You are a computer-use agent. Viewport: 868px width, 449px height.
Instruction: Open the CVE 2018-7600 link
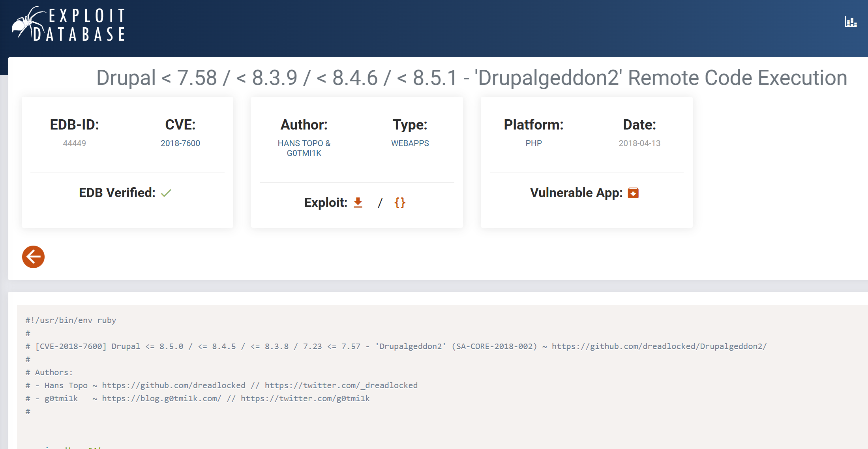(x=180, y=143)
